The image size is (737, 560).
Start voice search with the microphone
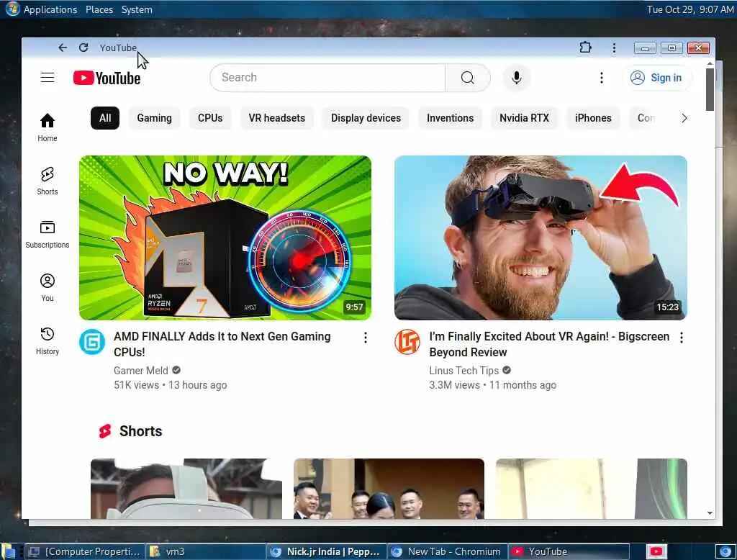click(x=517, y=78)
